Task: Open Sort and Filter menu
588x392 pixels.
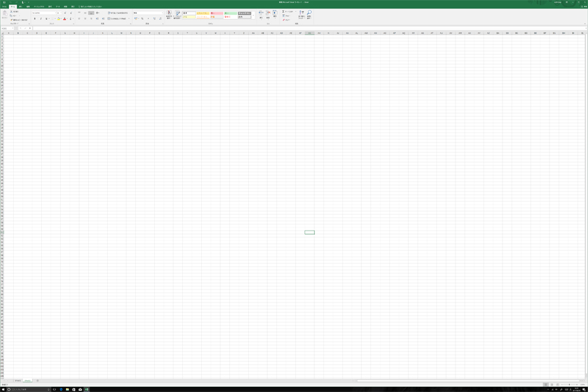Action: (x=301, y=14)
